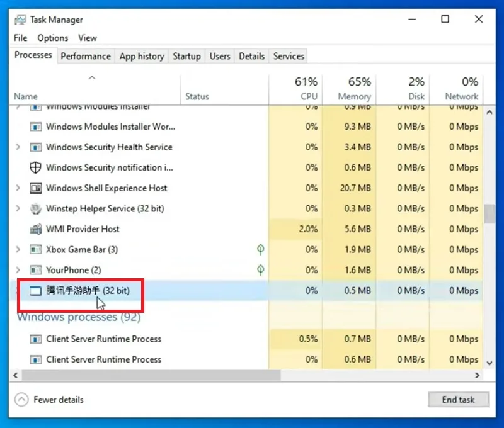Click the Winstep Helper Service gear icon
504x428 pixels.
click(x=35, y=209)
